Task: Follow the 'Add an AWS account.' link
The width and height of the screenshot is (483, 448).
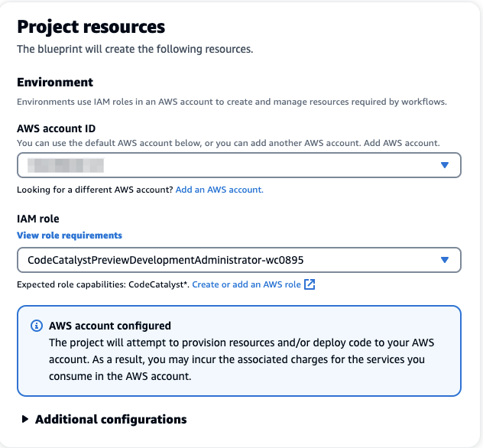Action: coord(219,190)
